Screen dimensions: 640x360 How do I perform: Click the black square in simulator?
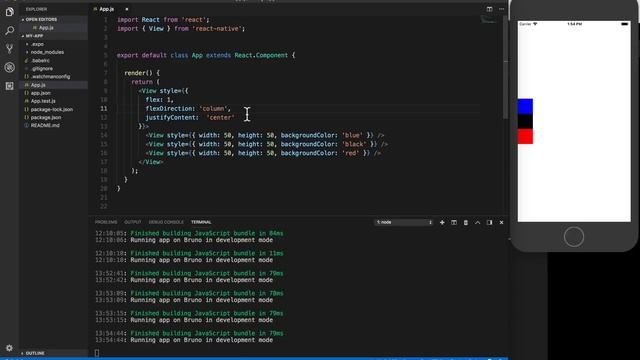(525, 121)
